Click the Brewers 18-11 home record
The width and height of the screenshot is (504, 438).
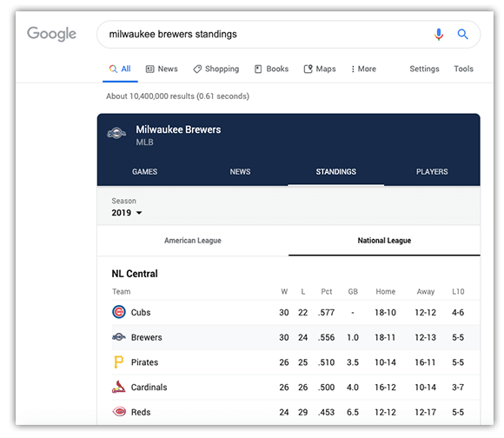point(386,337)
